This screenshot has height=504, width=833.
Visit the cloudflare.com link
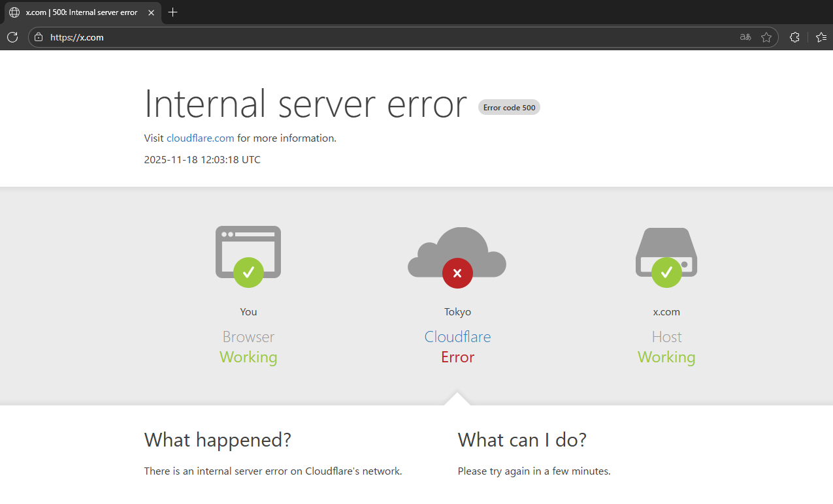[200, 138]
